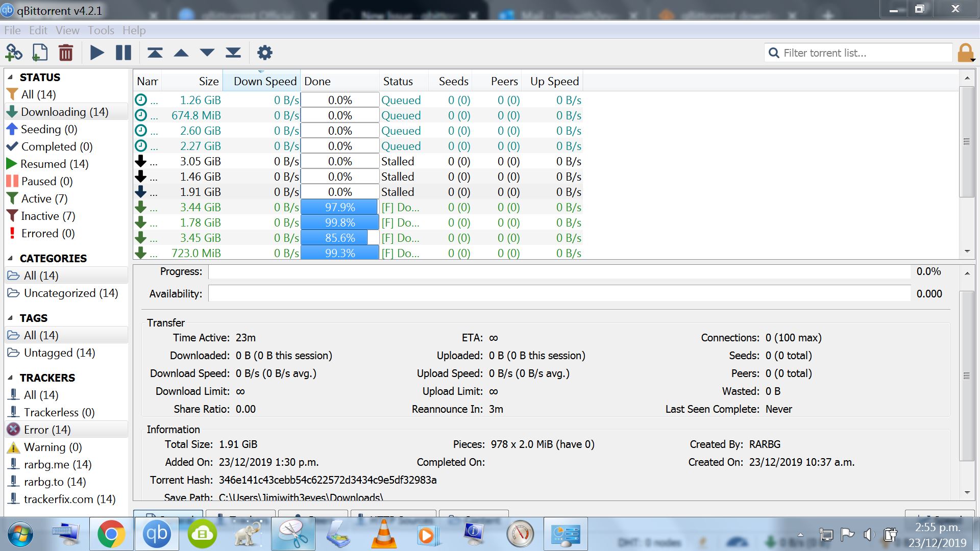Click the Windows Start button
This screenshot has width=980, height=551.
tap(20, 534)
